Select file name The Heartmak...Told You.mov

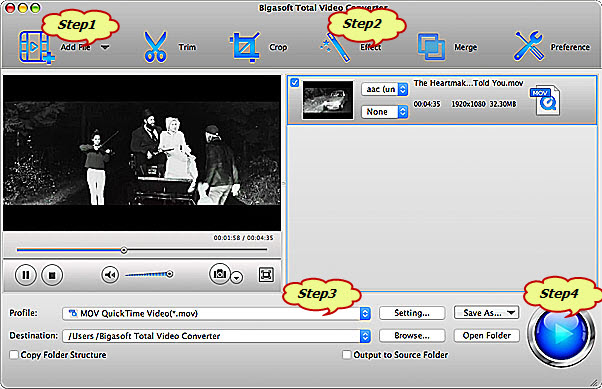point(468,83)
